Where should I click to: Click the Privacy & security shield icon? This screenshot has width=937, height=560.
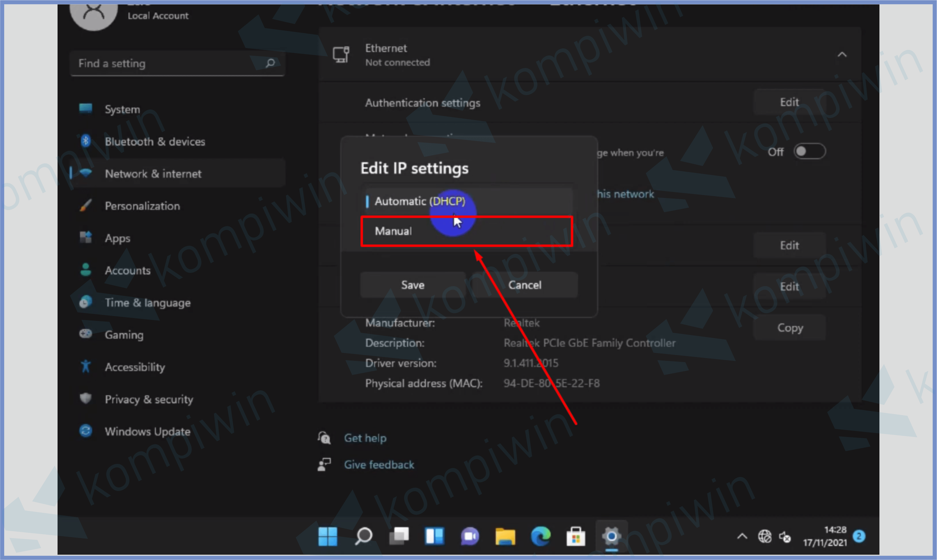[86, 399]
